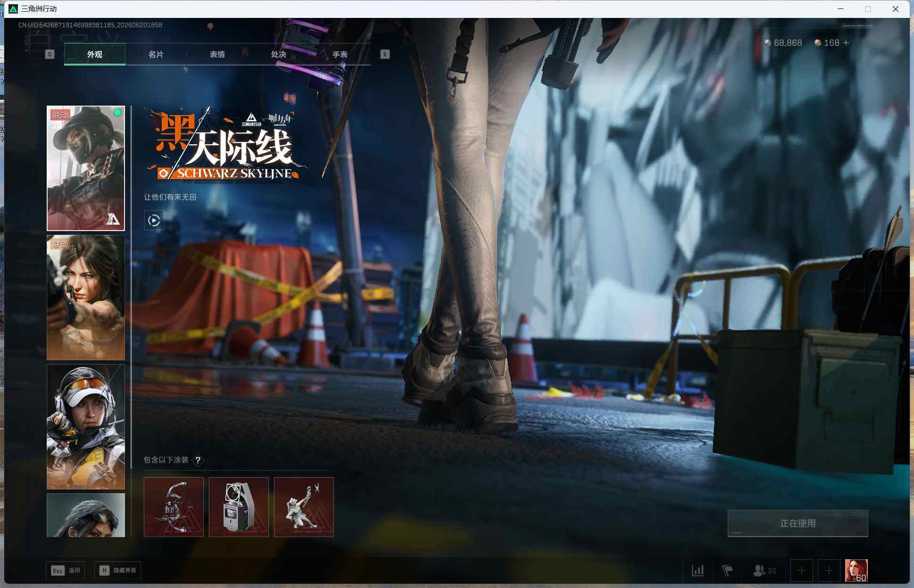
Task: Open the help icon beside 包含以下涂装
Action: 198,460
